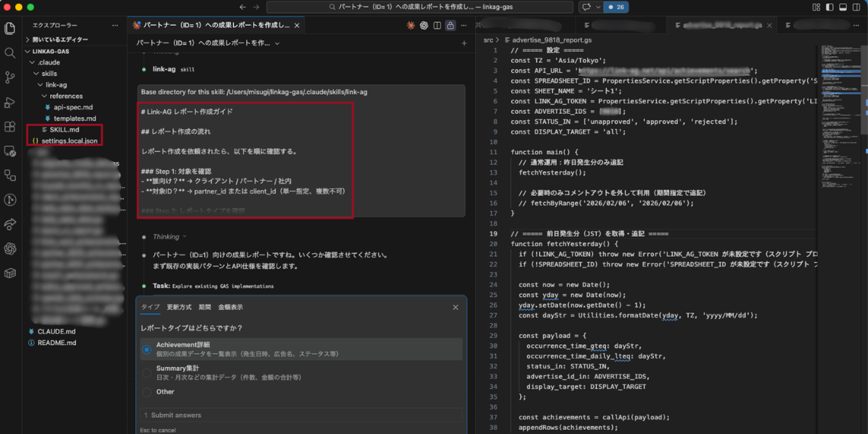Open the Extensions view
This screenshot has height=434, width=868.
10,127
